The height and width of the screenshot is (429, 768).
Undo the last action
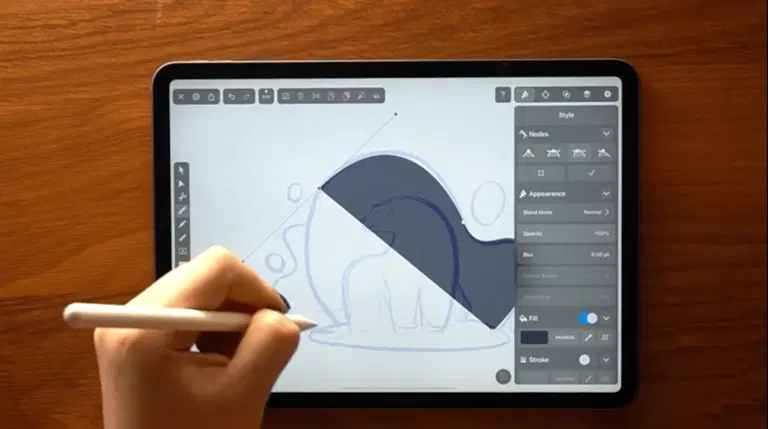(x=232, y=96)
